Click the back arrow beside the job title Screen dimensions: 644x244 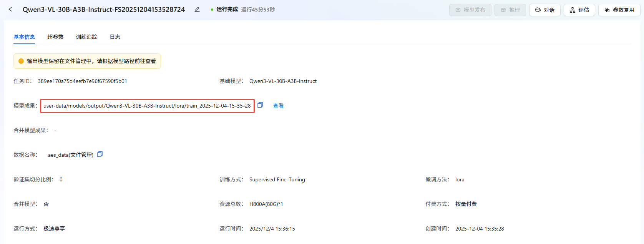tap(10, 9)
